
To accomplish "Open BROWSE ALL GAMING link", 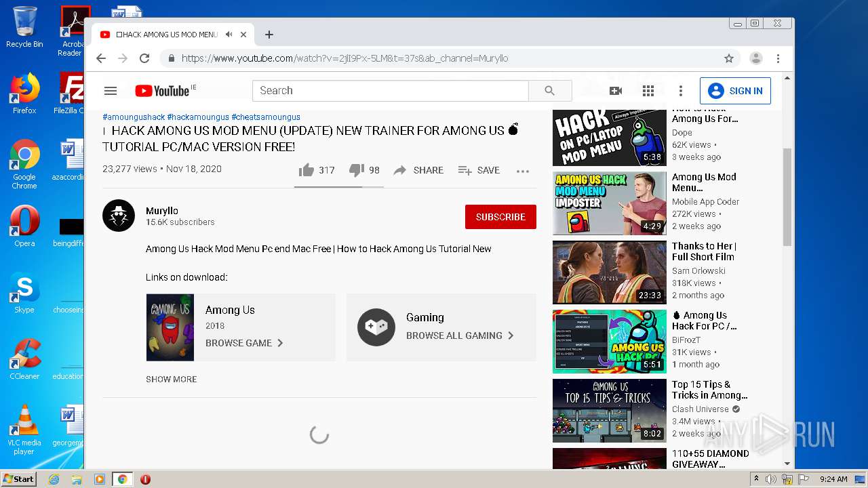I will tap(460, 335).
